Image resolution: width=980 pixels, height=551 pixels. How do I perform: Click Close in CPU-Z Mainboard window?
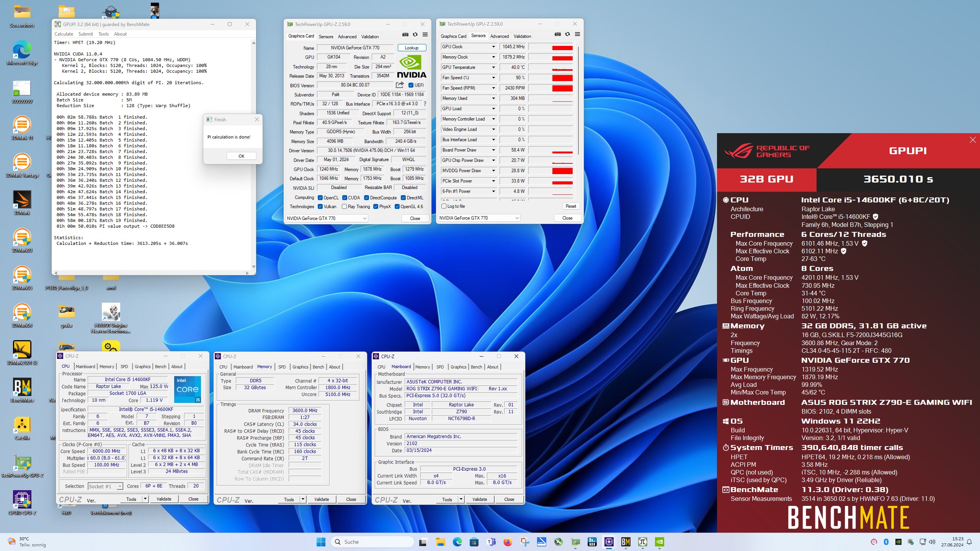click(509, 499)
